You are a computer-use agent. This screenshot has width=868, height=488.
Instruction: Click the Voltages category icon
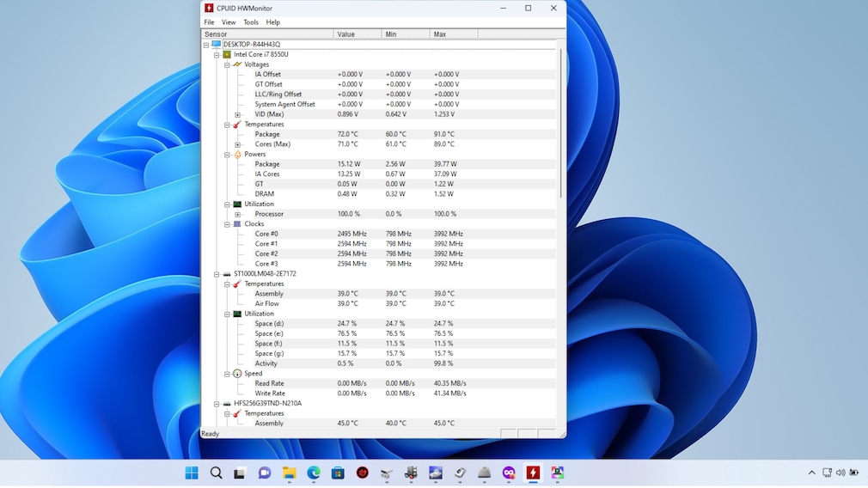pos(237,64)
